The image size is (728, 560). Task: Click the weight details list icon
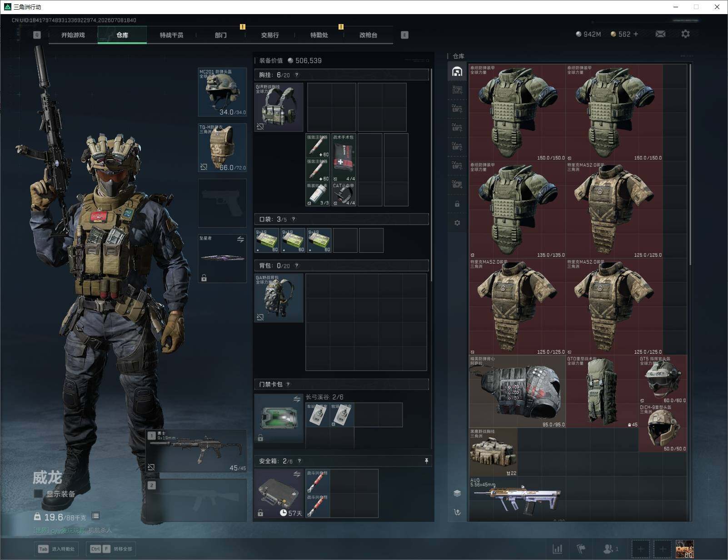coord(95,516)
